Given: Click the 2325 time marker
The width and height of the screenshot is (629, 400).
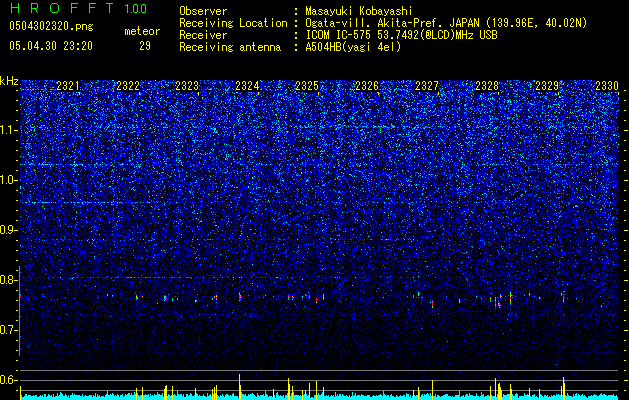Looking at the screenshot, I should (x=307, y=86).
